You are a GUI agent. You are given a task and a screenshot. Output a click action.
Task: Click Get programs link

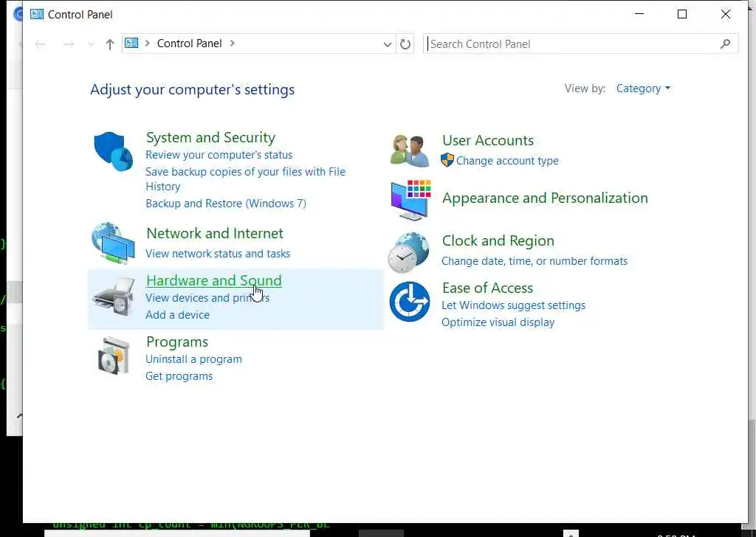tap(179, 375)
